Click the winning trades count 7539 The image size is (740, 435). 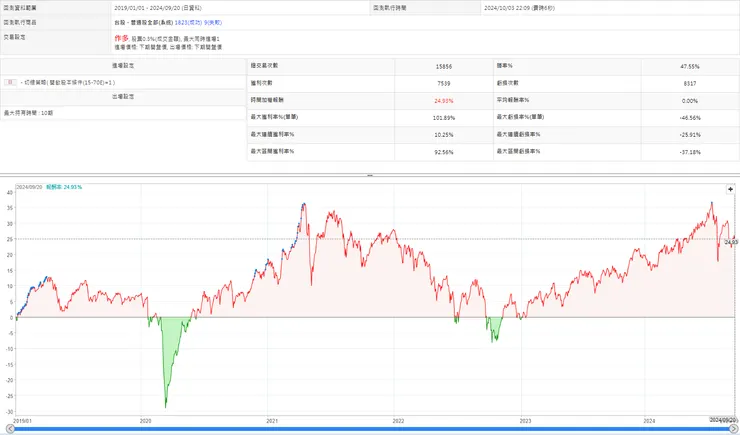(x=444, y=84)
